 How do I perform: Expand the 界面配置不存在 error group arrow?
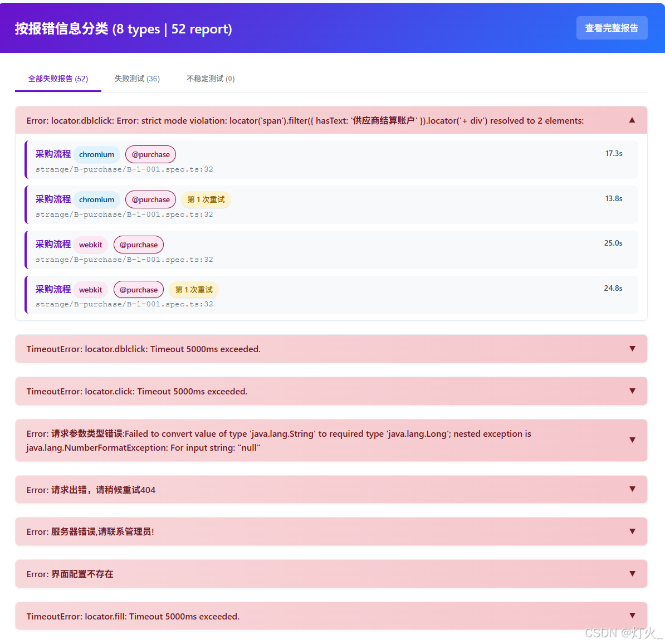tap(632, 574)
